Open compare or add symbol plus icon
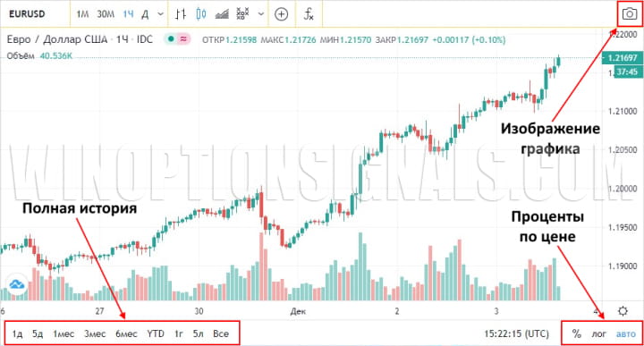644x346 pixels. pos(281,14)
